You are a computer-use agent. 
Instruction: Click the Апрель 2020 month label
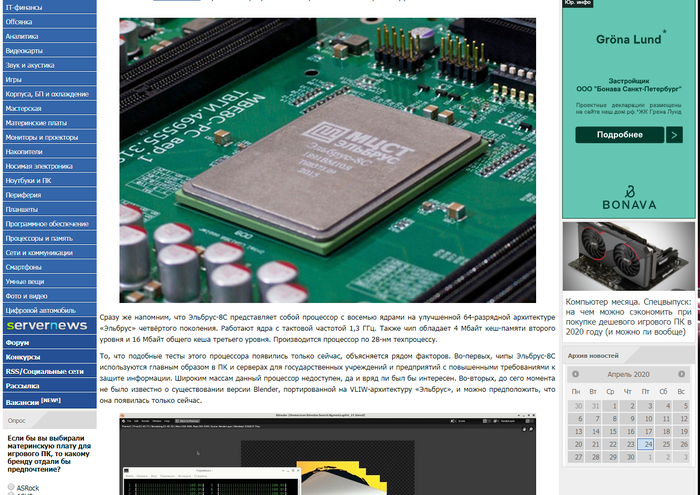click(628, 374)
